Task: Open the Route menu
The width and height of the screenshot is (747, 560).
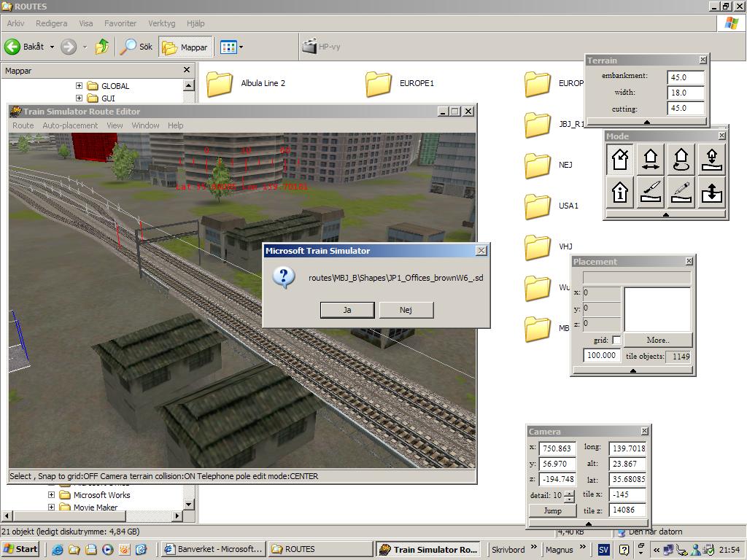Action: point(23,125)
